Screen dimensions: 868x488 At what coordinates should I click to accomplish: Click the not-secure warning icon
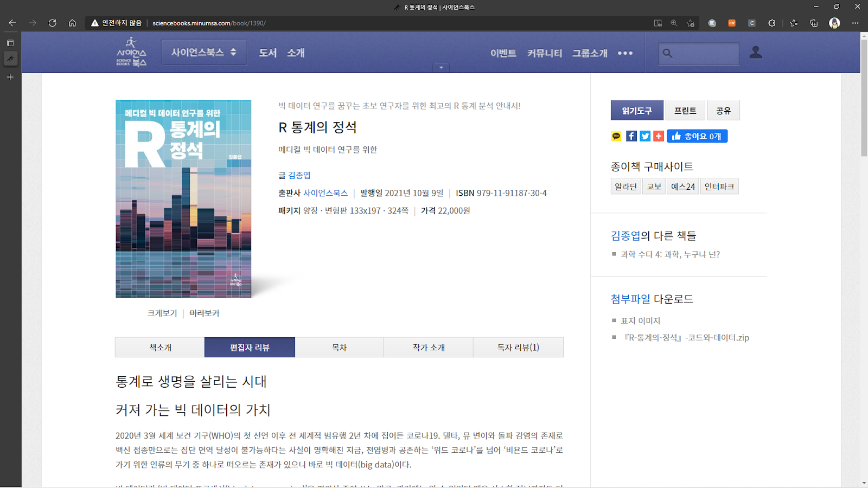coord(95,23)
